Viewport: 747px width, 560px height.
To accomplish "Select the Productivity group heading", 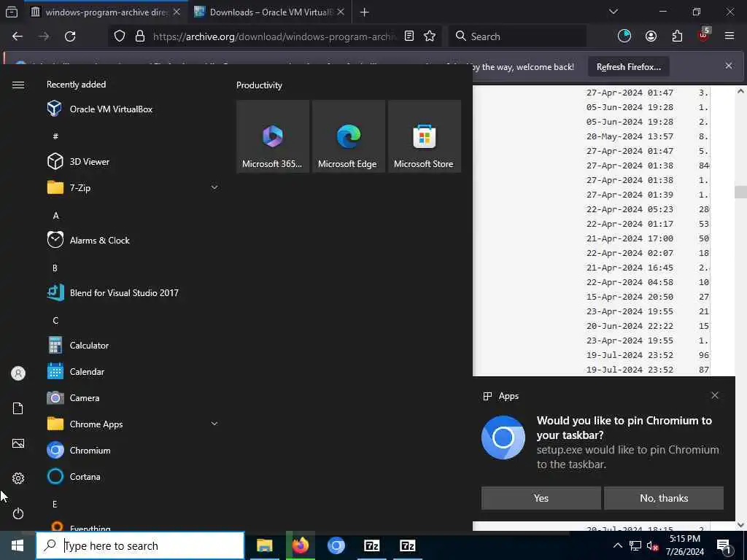I will 259,85.
